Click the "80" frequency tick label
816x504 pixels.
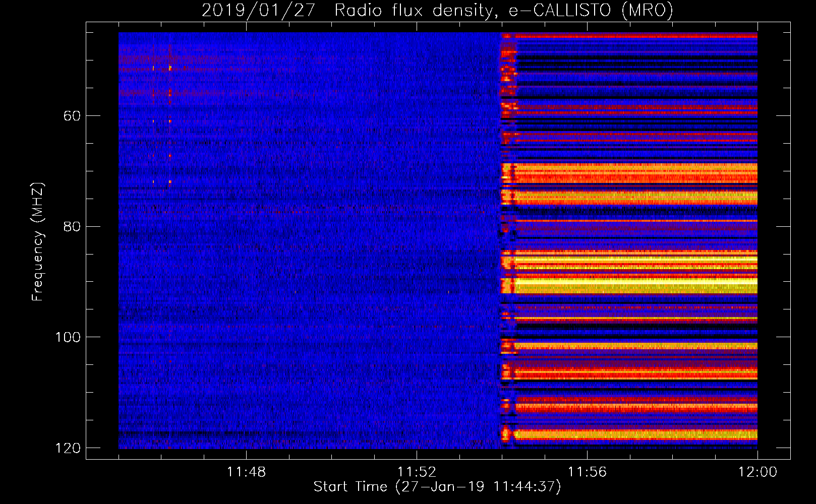pyautogui.click(x=72, y=226)
